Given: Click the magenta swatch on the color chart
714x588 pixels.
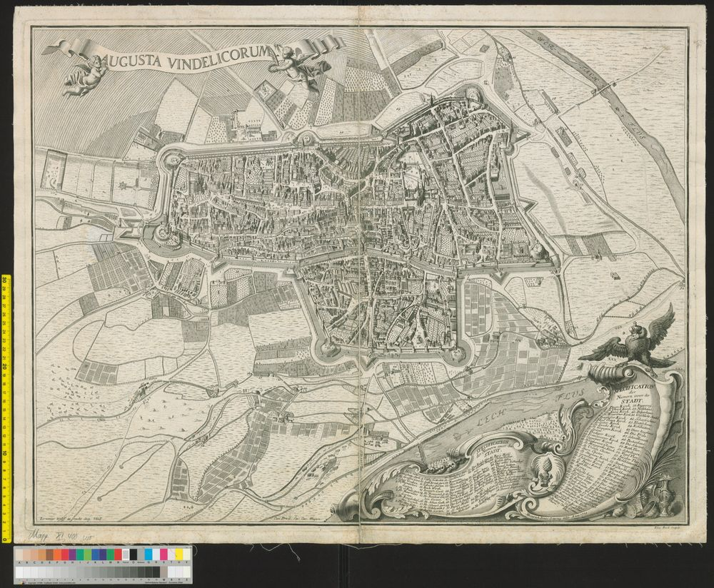Looking at the screenshot, I should coord(164,554).
